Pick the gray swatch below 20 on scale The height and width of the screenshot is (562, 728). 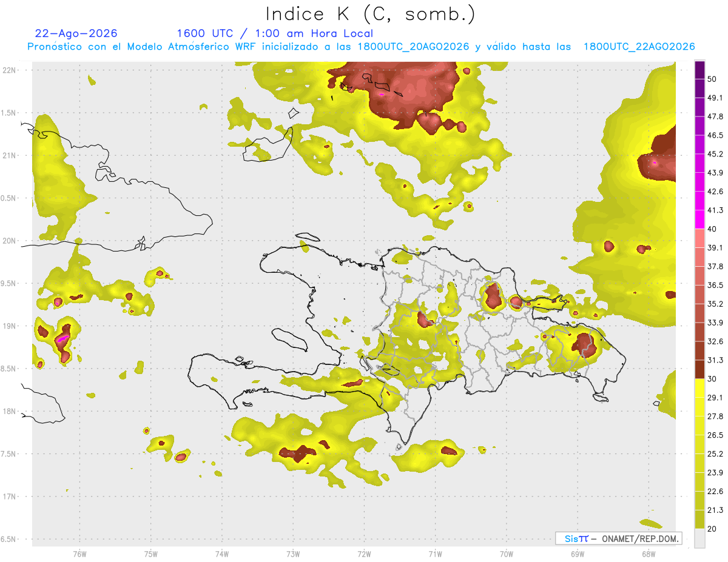(699, 538)
